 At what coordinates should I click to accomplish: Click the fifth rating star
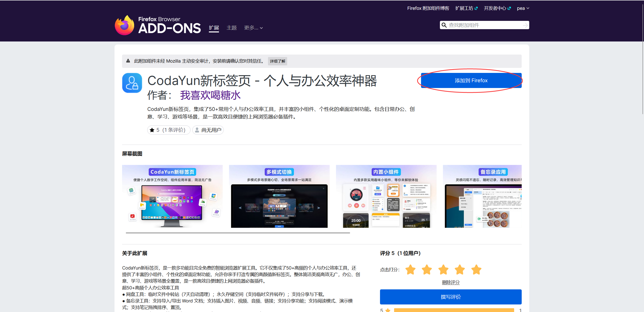(476, 270)
